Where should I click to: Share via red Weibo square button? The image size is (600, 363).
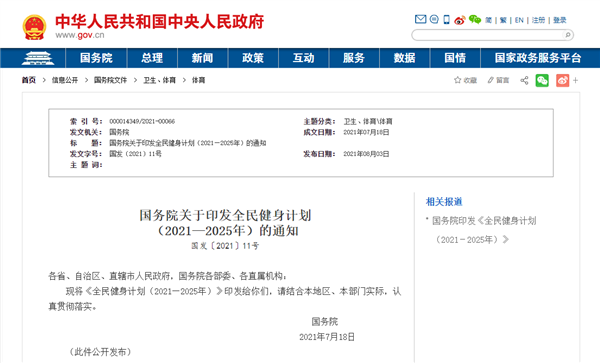562,80
